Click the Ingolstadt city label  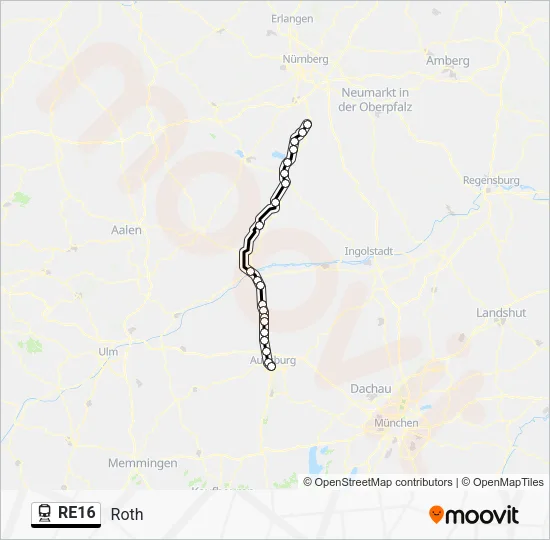[x=368, y=251]
